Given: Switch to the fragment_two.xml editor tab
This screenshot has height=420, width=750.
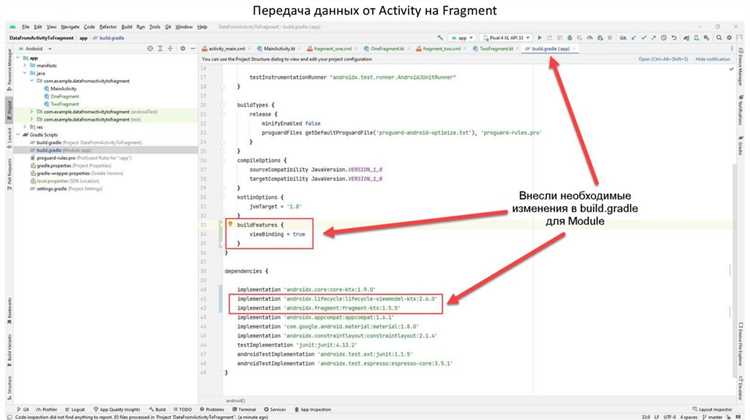Looking at the screenshot, I should tap(439, 49).
